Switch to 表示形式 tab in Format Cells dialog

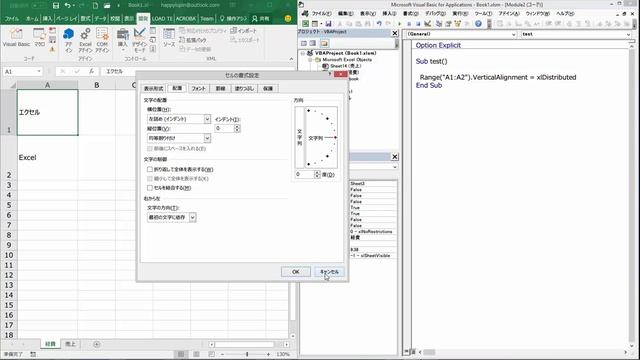153,88
